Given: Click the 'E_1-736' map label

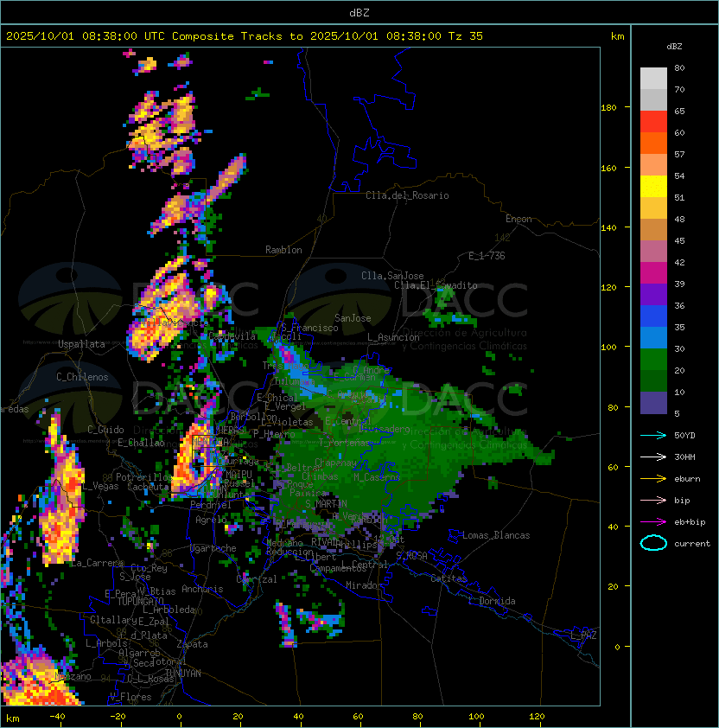Looking at the screenshot, I should pyautogui.click(x=487, y=256).
